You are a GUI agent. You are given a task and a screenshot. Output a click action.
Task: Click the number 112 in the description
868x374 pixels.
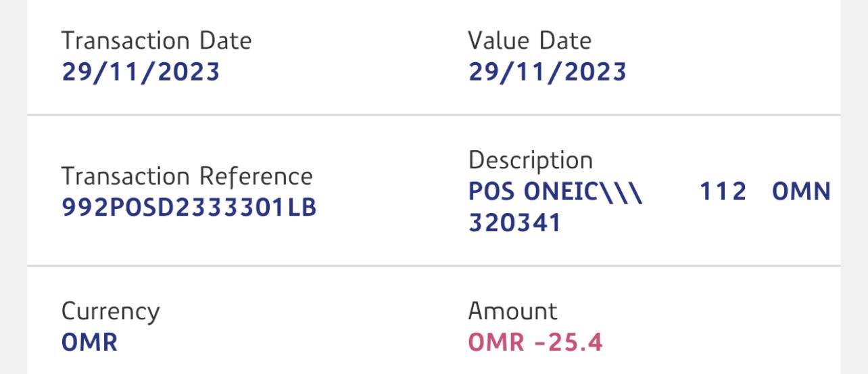click(723, 192)
